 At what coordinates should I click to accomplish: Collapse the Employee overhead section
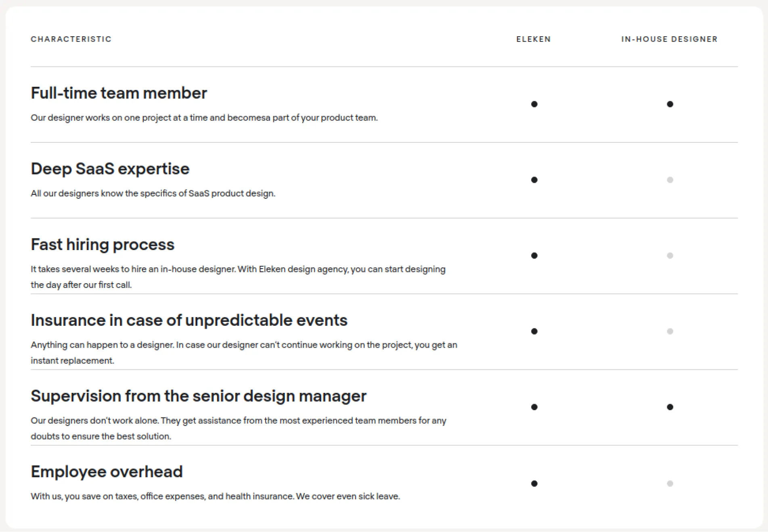(x=107, y=471)
